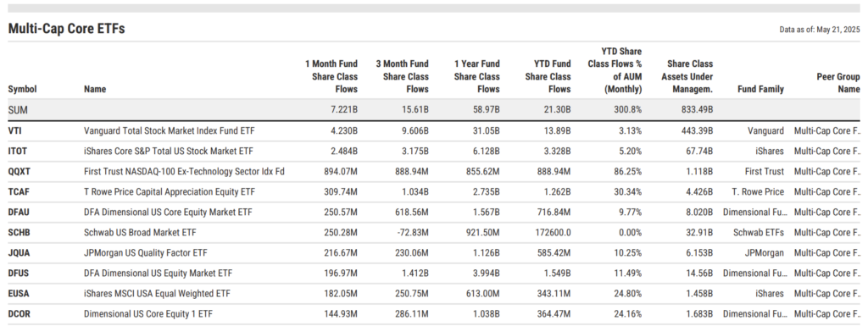Open the DFAU symbol link
Viewport: 868px width, 326px height.
[x=19, y=213]
